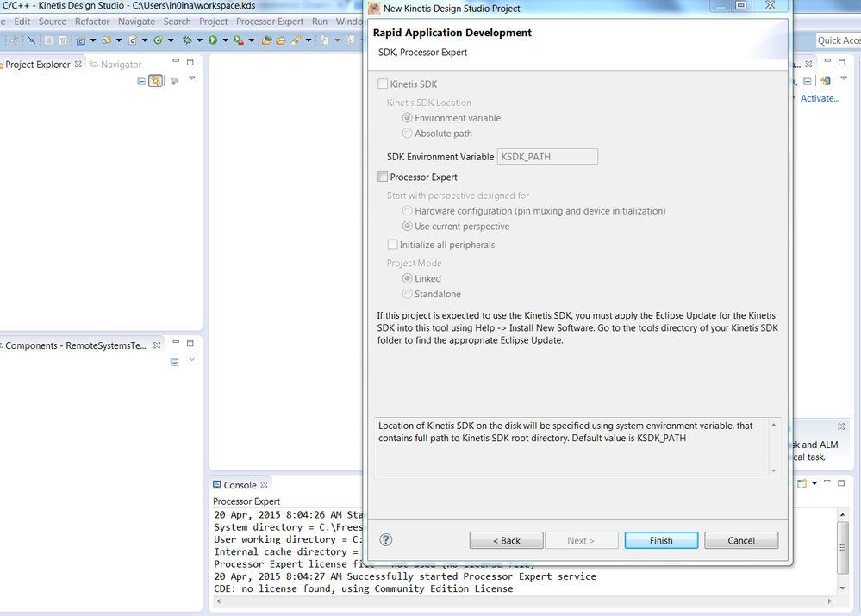The image size is (861, 616).
Task: Click the New C/C++ Project toolbar icon
Action: 81,40
